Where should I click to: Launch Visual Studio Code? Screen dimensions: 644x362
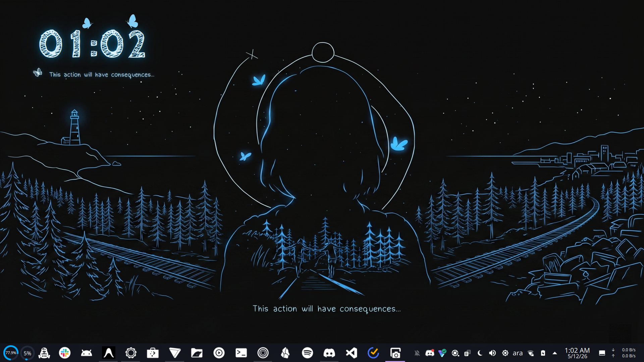(352, 353)
